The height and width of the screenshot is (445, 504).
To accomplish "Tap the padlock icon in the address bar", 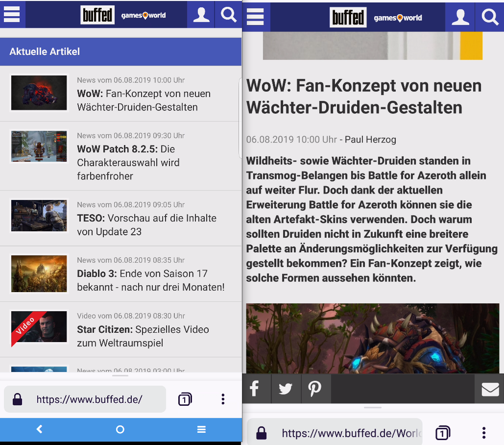I will 17,399.
